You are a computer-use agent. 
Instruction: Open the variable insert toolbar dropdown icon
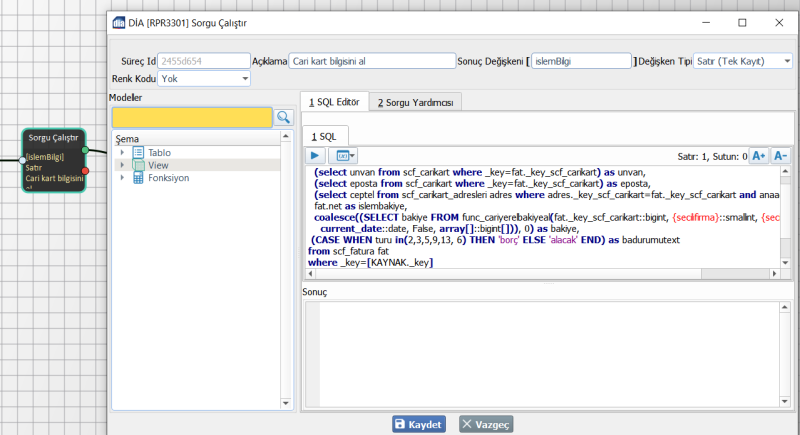pyautogui.click(x=342, y=156)
